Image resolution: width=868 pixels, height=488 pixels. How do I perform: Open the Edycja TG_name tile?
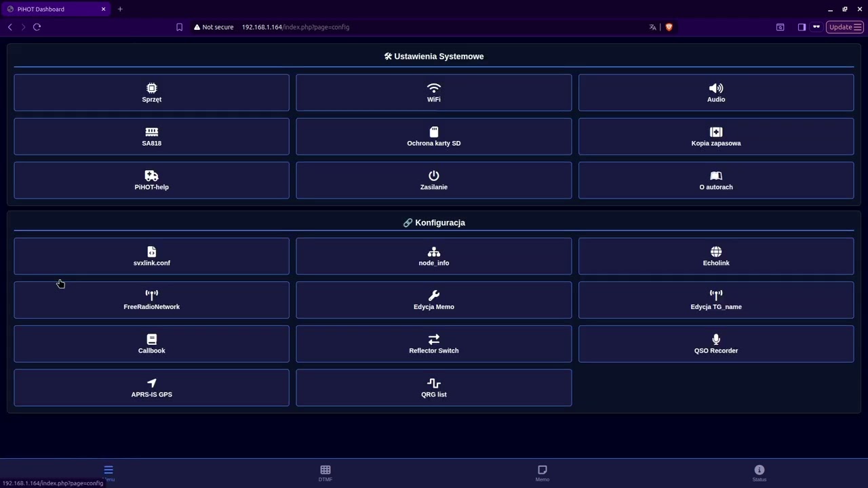pos(716,300)
